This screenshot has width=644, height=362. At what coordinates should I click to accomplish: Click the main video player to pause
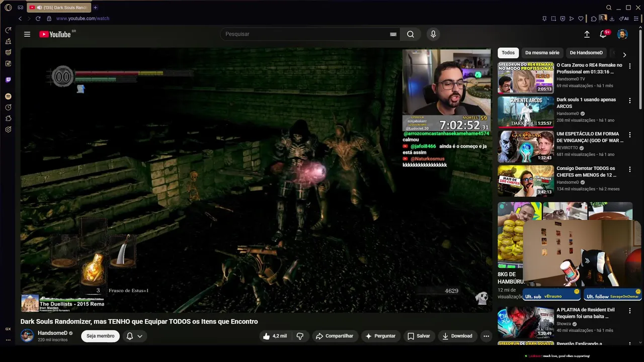click(x=256, y=180)
